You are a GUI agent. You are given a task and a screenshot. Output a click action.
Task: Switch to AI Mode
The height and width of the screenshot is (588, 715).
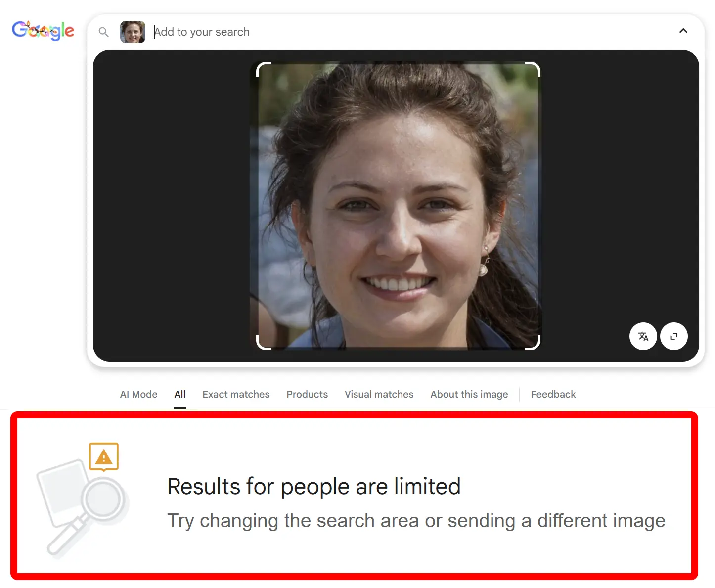[138, 394]
